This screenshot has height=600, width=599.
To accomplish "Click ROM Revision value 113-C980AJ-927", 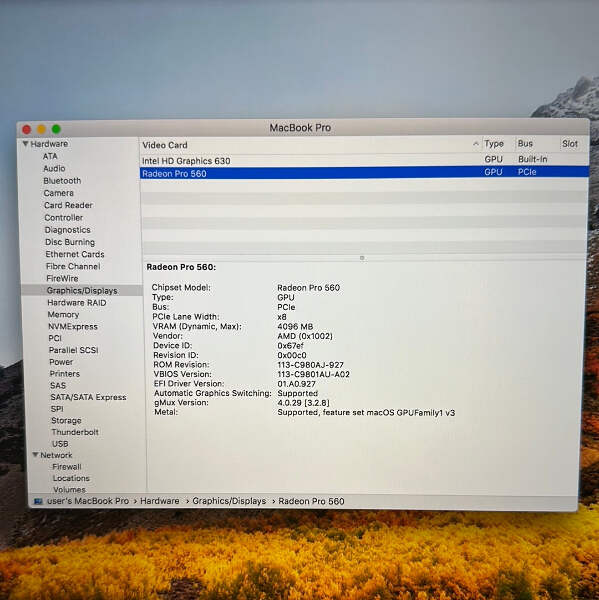I will (x=310, y=365).
